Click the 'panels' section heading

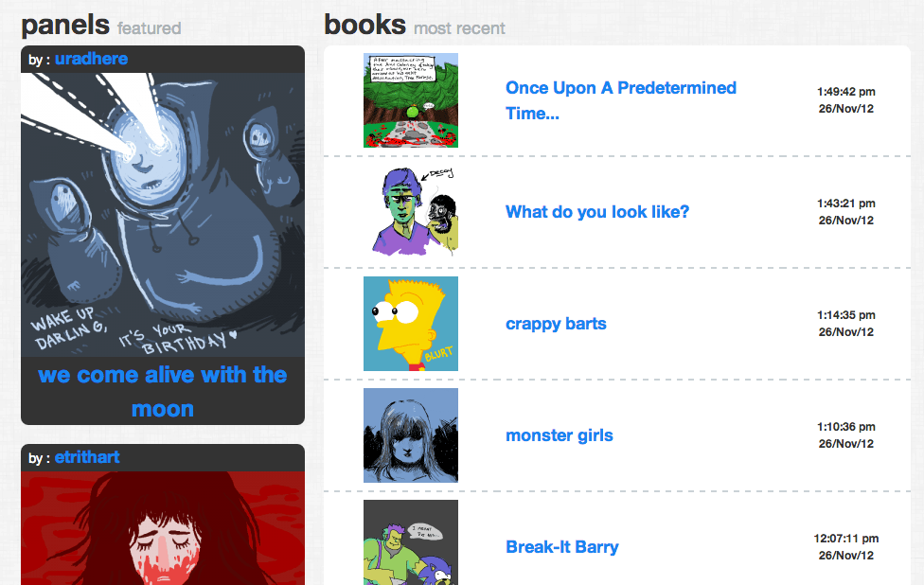pos(65,26)
